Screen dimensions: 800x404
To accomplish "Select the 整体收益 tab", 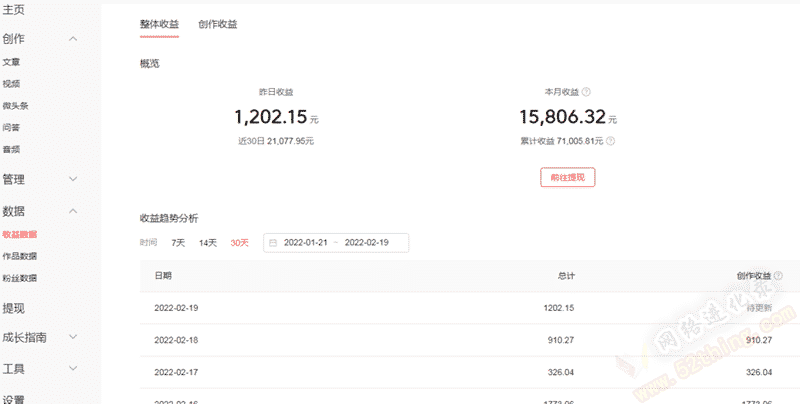I will point(159,24).
